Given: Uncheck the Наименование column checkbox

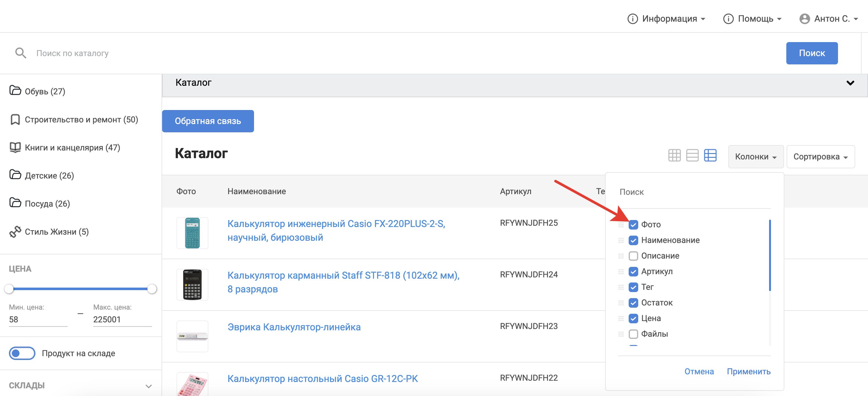Looking at the screenshot, I should [x=633, y=240].
